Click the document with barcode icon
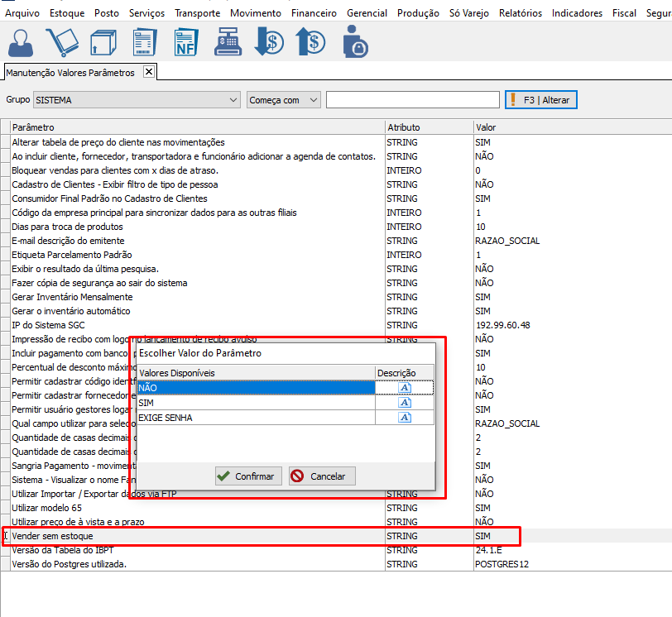The width and height of the screenshot is (672, 617). (145, 41)
